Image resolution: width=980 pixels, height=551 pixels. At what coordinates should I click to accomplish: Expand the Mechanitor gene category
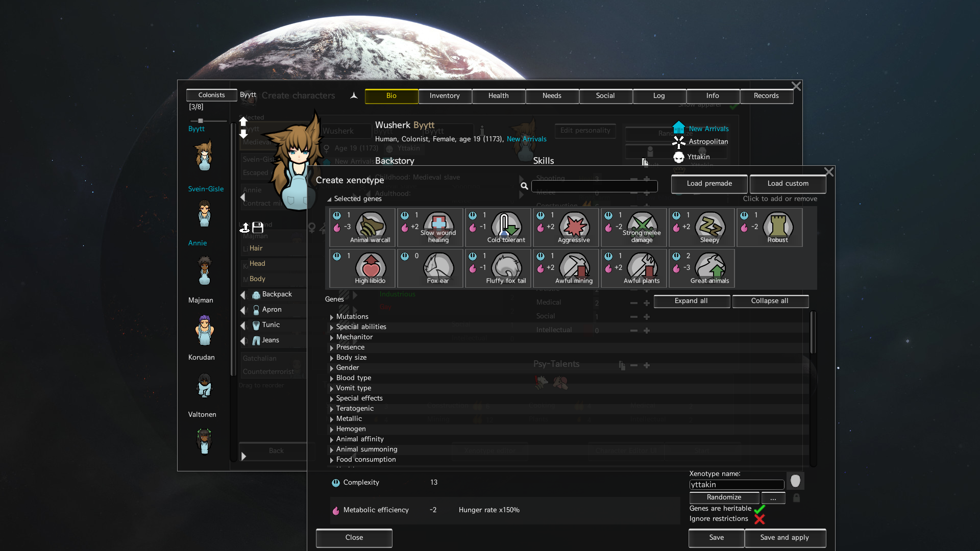[332, 338]
